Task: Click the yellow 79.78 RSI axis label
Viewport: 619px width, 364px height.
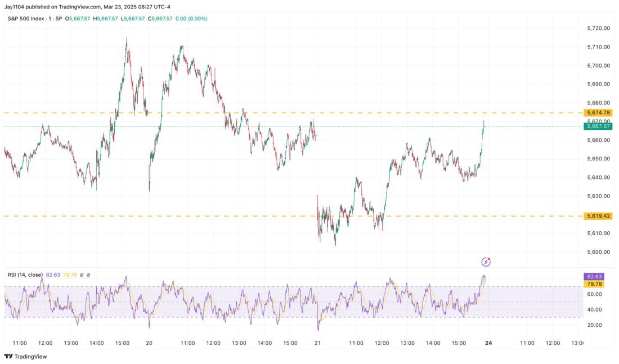Action: click(595, 284)
